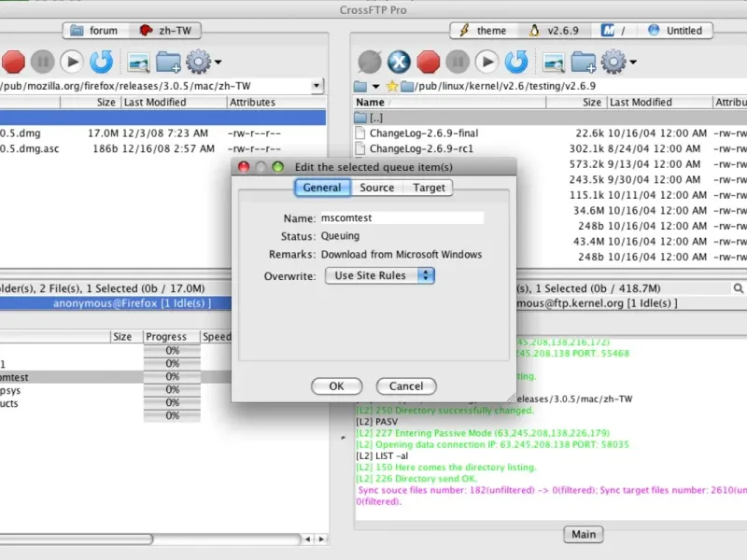
Task: Click the new folder icon in right toolbar
Action: (583, 63)
